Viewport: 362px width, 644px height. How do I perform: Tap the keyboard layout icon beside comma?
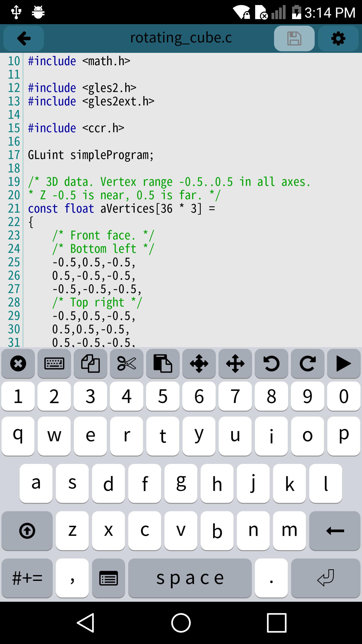click(x=109, y=578)
